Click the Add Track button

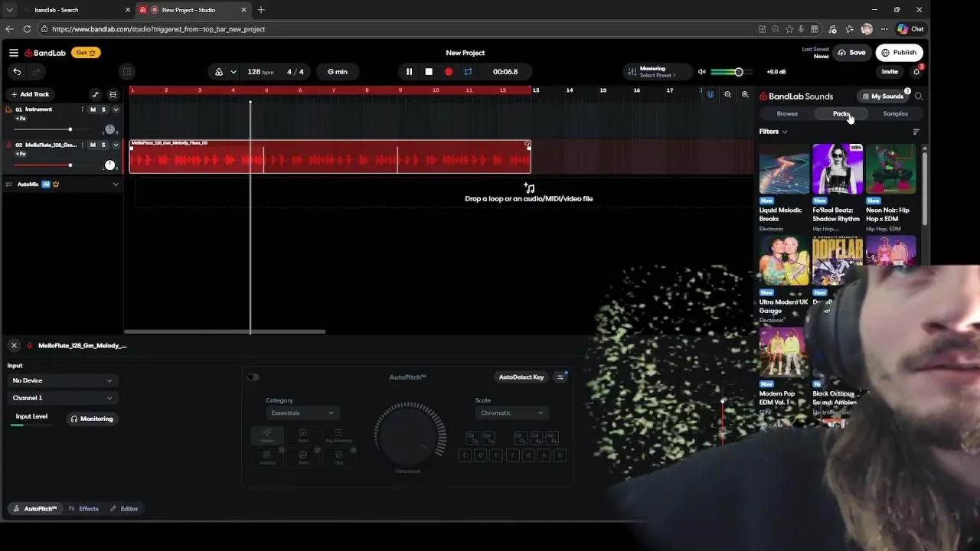pyautogui.click(x=30, y=95)
